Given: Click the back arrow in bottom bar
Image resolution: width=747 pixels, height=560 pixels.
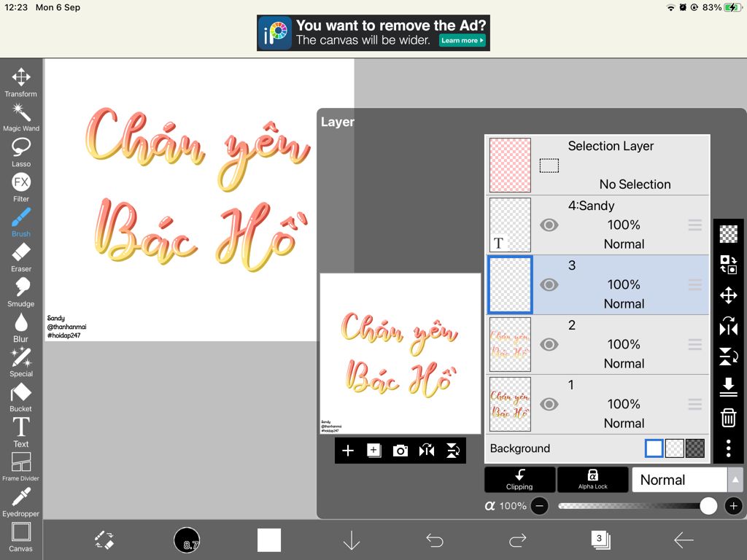Looking at the screenshot, I should [684, 540].
